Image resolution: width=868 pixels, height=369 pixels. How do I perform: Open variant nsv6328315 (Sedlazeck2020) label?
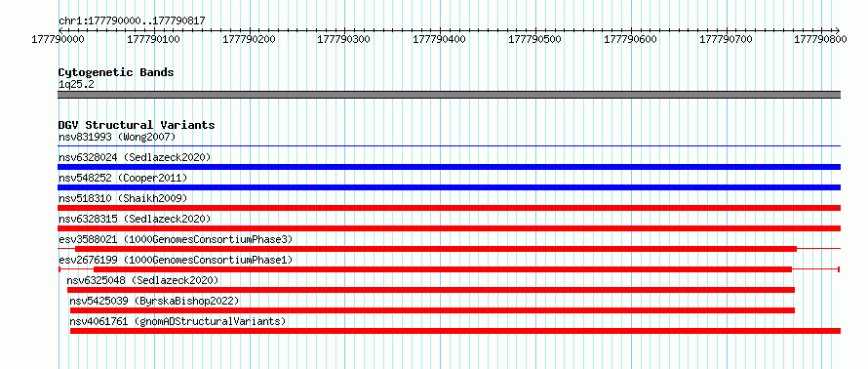(135, 219)
